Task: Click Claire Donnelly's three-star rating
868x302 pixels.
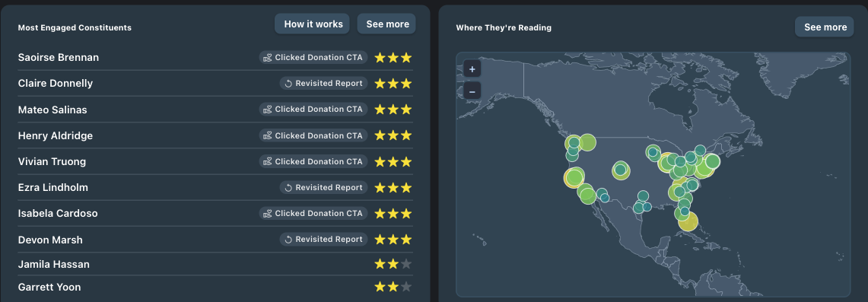Action: point(393,84)
